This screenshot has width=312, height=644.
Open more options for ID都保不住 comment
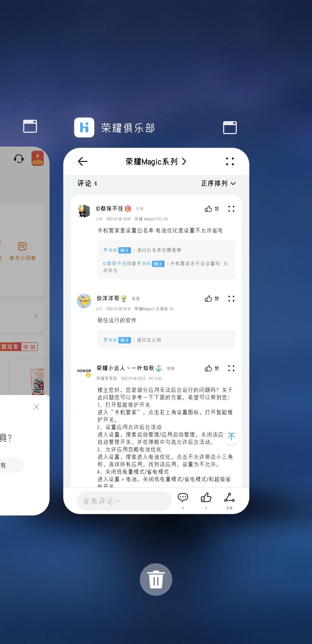(x=231, y=209)
